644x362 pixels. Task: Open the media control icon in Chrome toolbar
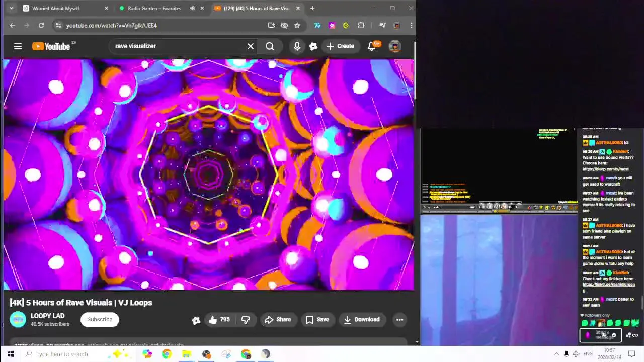pyautogui.click(x=382, y=25)
